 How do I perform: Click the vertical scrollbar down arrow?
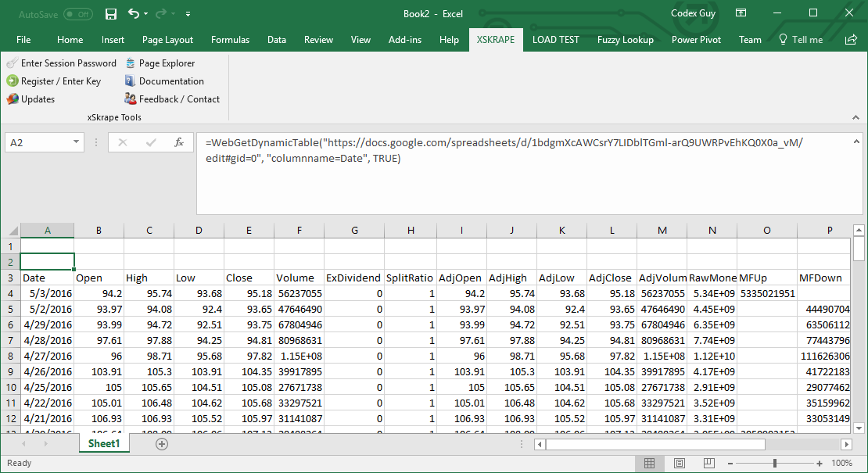(859, 428)
